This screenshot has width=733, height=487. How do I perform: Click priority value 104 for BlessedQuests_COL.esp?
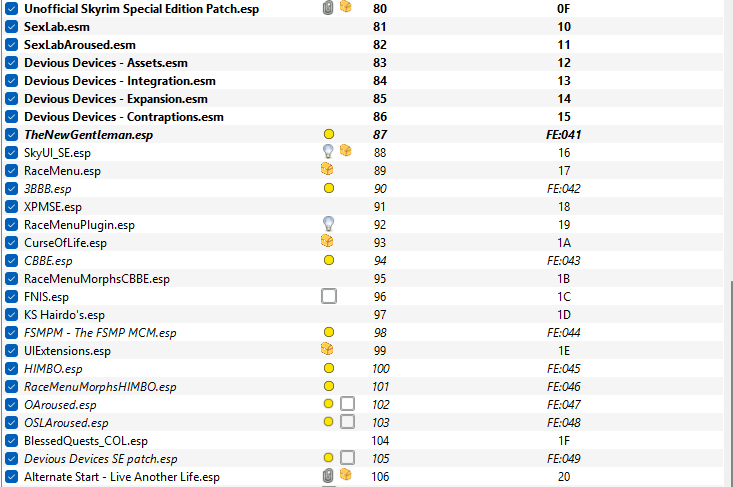[x=380, y=441]
